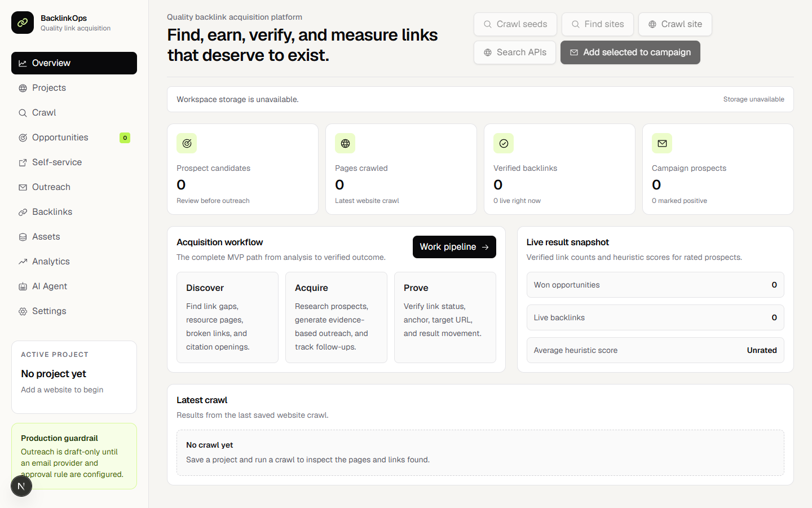Open the Overview page
Image resolution: width=812 pixels, height=508 pixels.
click(74, 63)
